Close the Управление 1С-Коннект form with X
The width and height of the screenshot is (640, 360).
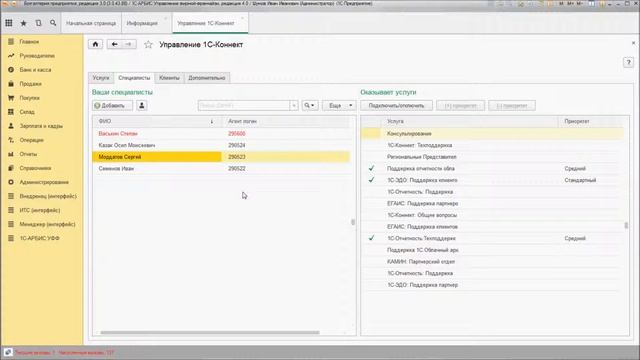(x=633, y=43)
